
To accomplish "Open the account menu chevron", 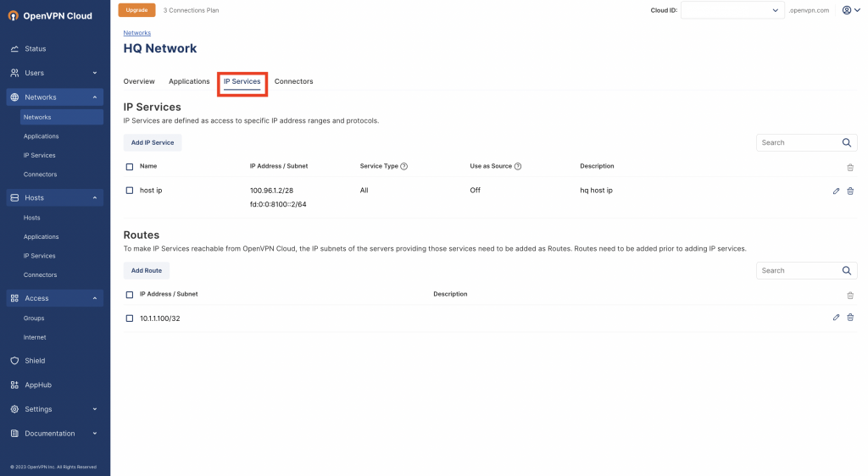I will (858, 10).
